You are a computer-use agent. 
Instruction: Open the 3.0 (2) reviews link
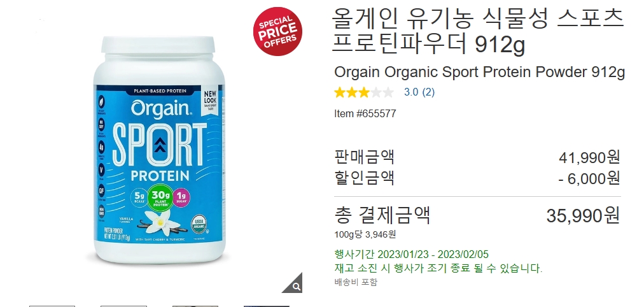pos(419,92)
